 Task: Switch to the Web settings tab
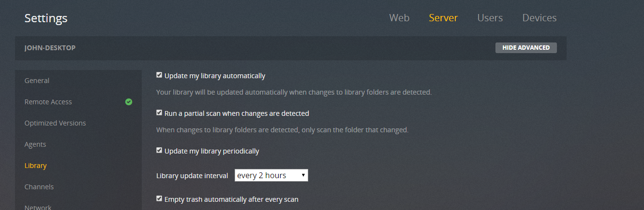coord(399,18)
